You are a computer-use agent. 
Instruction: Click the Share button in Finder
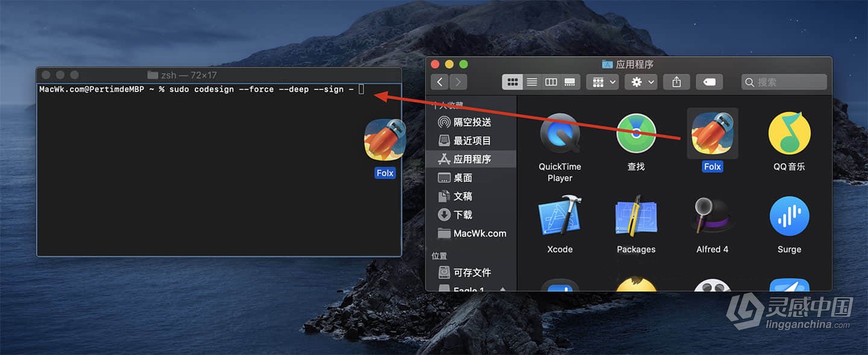pos(676,82)
